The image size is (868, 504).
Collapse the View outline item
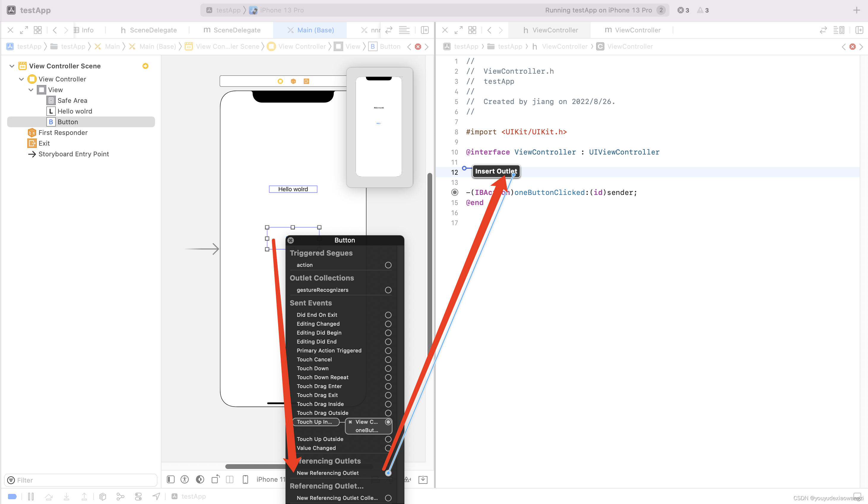31,90
